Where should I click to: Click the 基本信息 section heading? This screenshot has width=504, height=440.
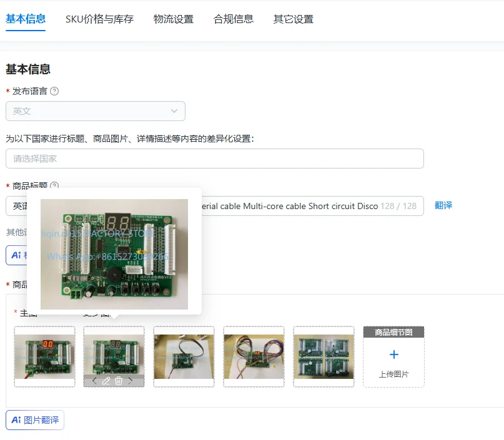(28, 69)
